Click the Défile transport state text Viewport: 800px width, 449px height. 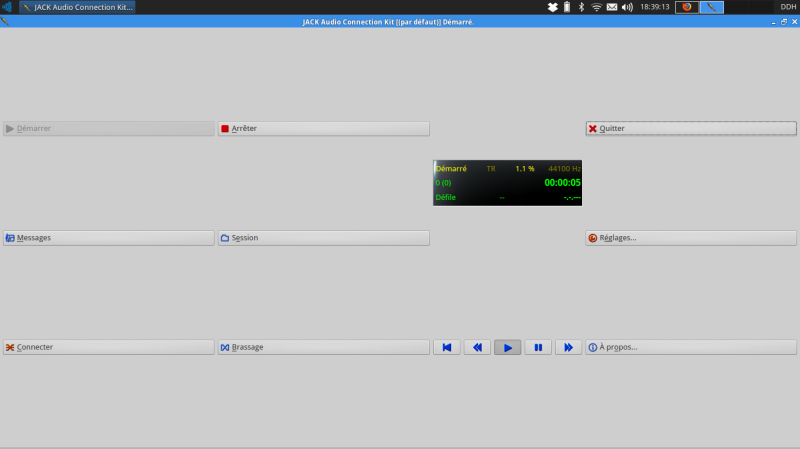[446, 197]
